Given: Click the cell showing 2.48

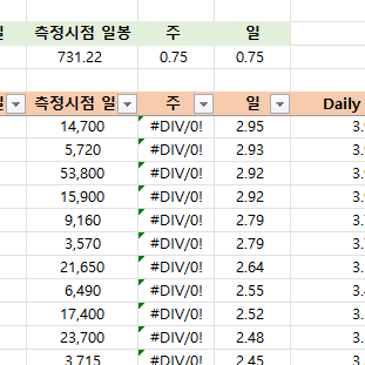Looking at the screenshot, I should (252, 338).
